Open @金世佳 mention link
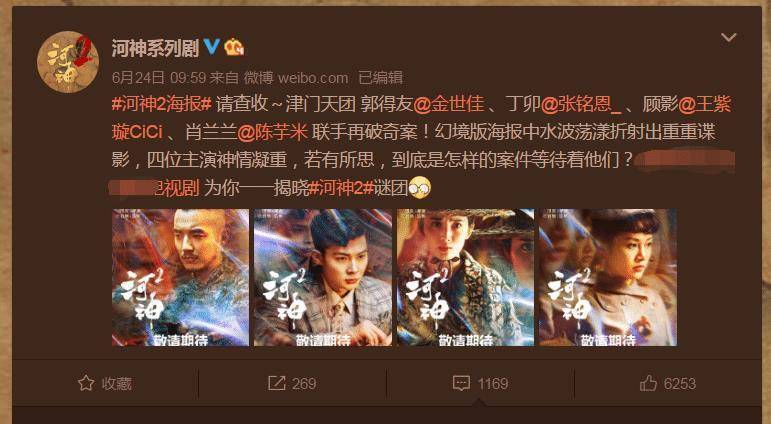The width and height of the screenshot is (771, 424). point(449,104)
